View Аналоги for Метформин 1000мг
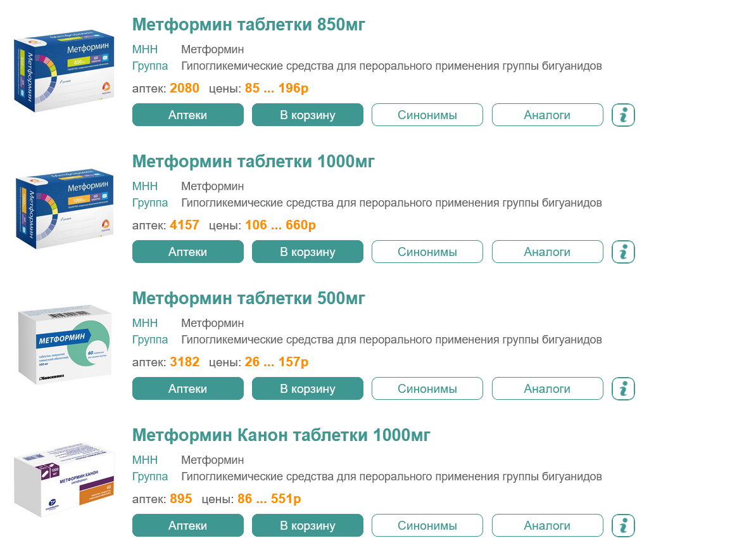Viewport: 756px width, 550px height. [x=547, y=252]
